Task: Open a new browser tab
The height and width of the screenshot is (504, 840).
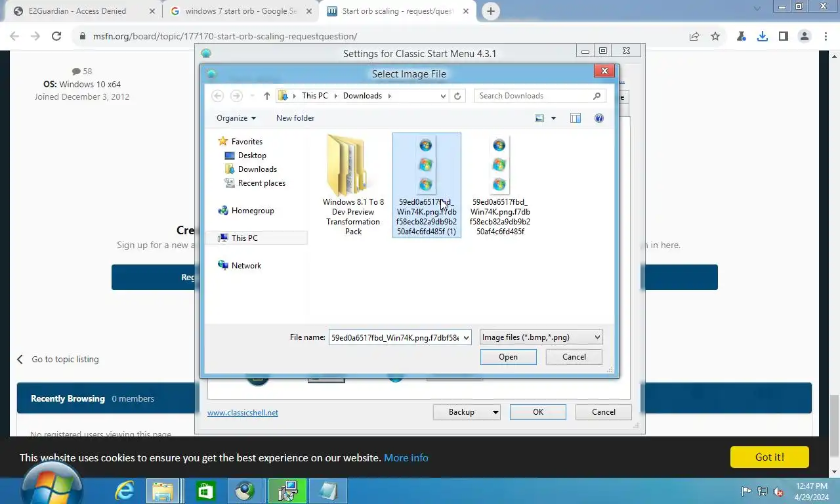Action: click(x=490, y=11)
